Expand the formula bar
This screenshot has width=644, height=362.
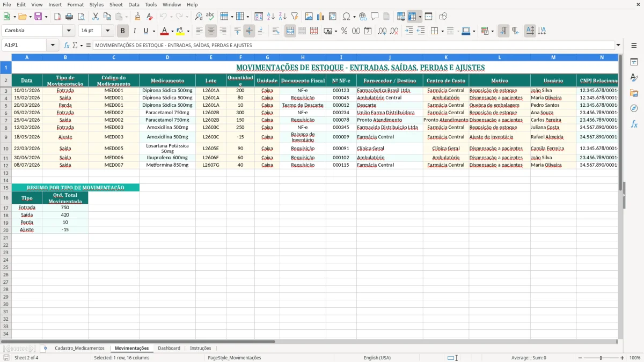pos(618,46)
